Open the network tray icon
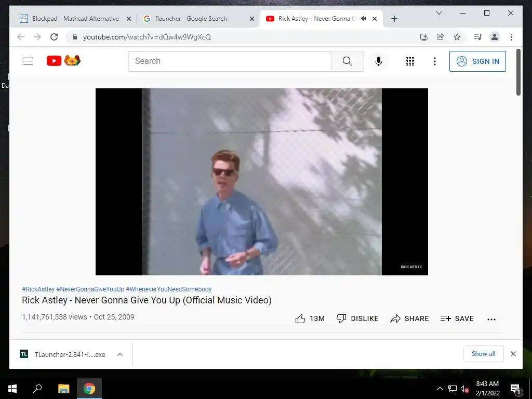Viewport: 532px width, 399px height. [452, 389]
